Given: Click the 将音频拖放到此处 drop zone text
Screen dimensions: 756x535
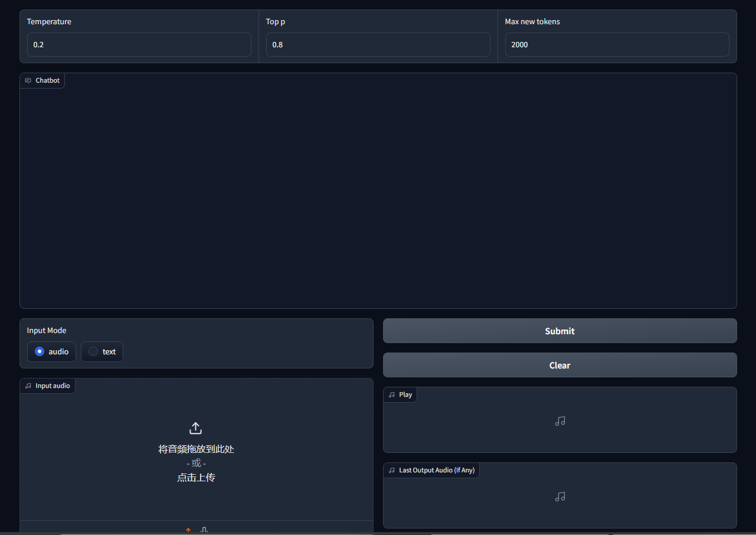Looking at the screenshot, I should 196,449.
